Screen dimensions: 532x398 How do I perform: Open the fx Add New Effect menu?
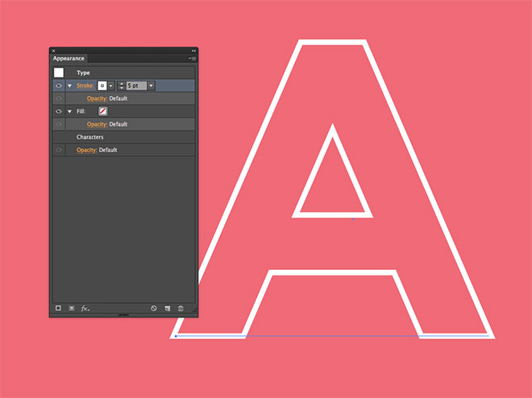point(85,308)
